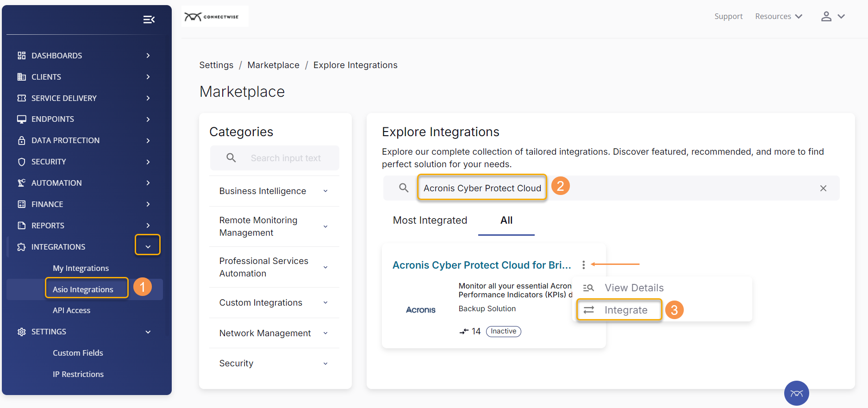The height and width of the screenshot is (408, 868).
Task: Collapse the sidebar with the hamburger icon
Action: [149, 19]
